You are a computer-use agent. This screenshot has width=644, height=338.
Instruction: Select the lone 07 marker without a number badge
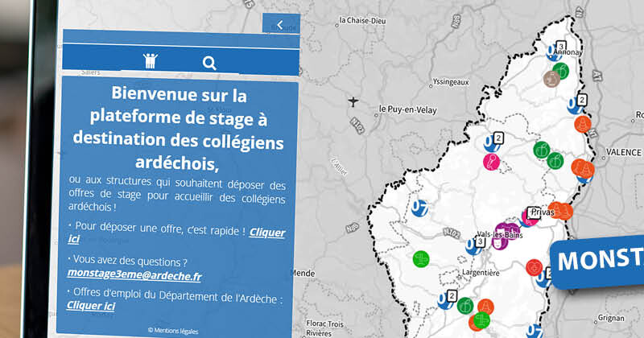tap(419, 207)
